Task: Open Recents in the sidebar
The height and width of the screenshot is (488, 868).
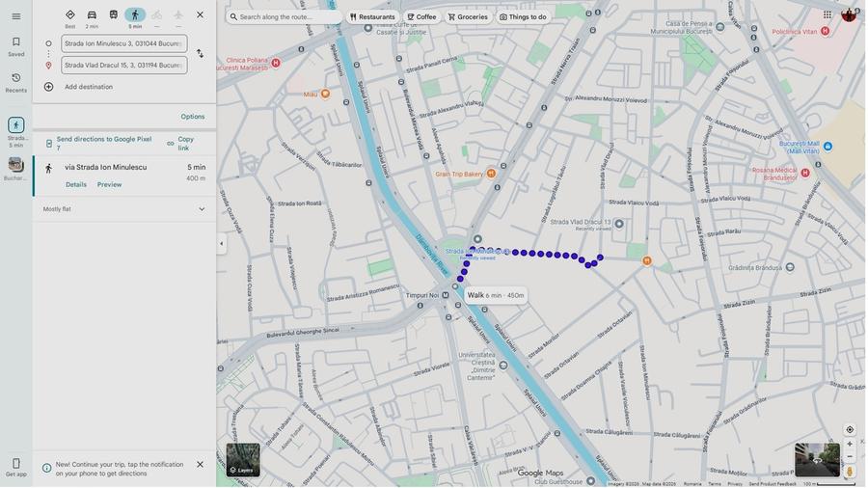Action: click(x=15, y=82)
